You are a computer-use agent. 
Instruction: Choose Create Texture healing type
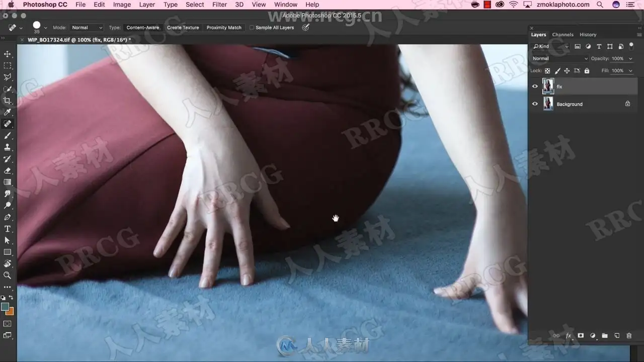183,28
